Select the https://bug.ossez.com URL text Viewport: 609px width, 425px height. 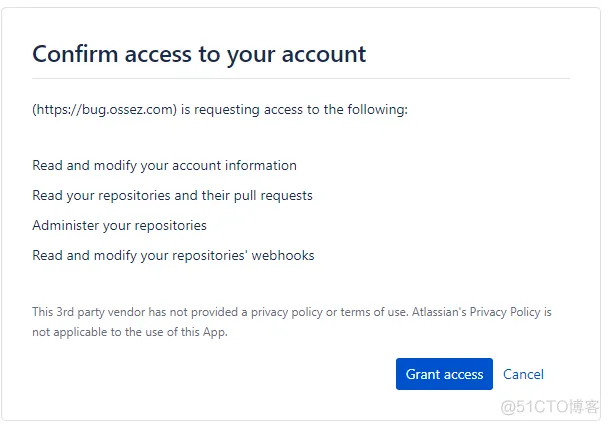point(105,110)
